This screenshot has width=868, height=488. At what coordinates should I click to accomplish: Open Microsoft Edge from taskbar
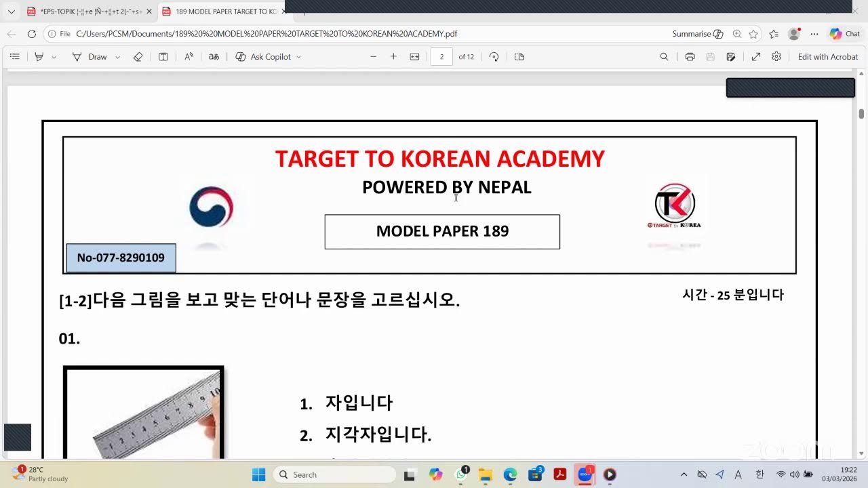510,474
